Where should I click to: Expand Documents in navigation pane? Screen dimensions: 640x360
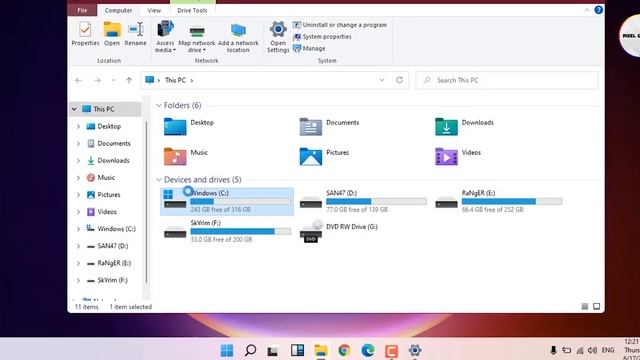point(78,144)
